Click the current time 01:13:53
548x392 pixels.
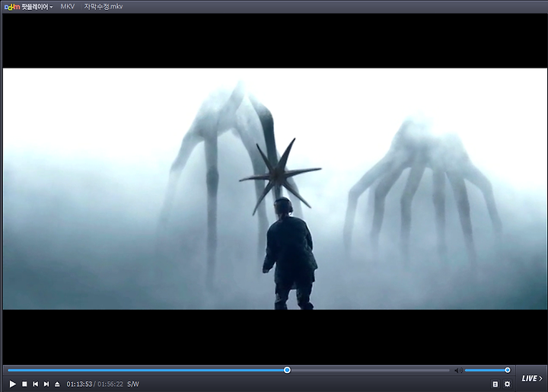[79, 384]
